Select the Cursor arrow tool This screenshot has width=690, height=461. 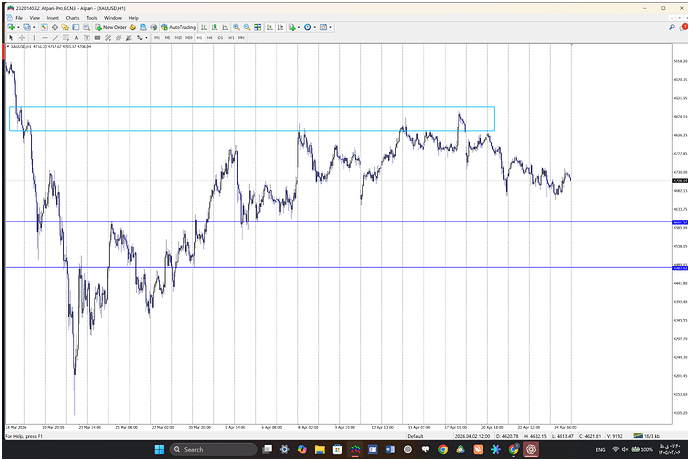11,38
